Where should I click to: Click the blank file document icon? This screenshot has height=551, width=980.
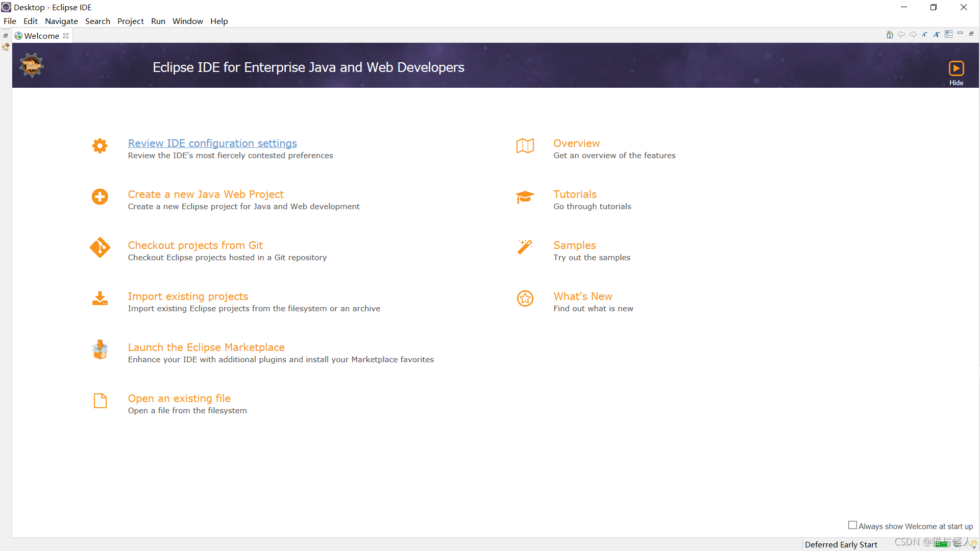click(x=100, y=400)
